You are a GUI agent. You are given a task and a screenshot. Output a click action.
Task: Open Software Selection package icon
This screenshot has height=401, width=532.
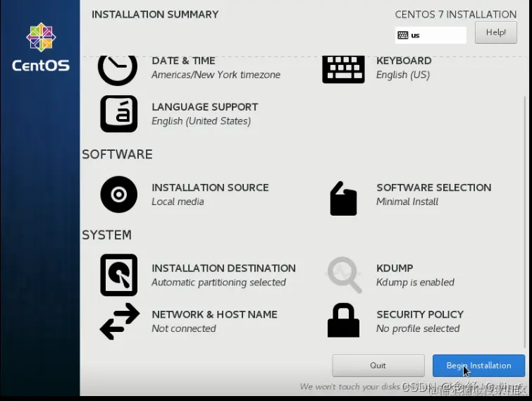[x=343, y=199]
